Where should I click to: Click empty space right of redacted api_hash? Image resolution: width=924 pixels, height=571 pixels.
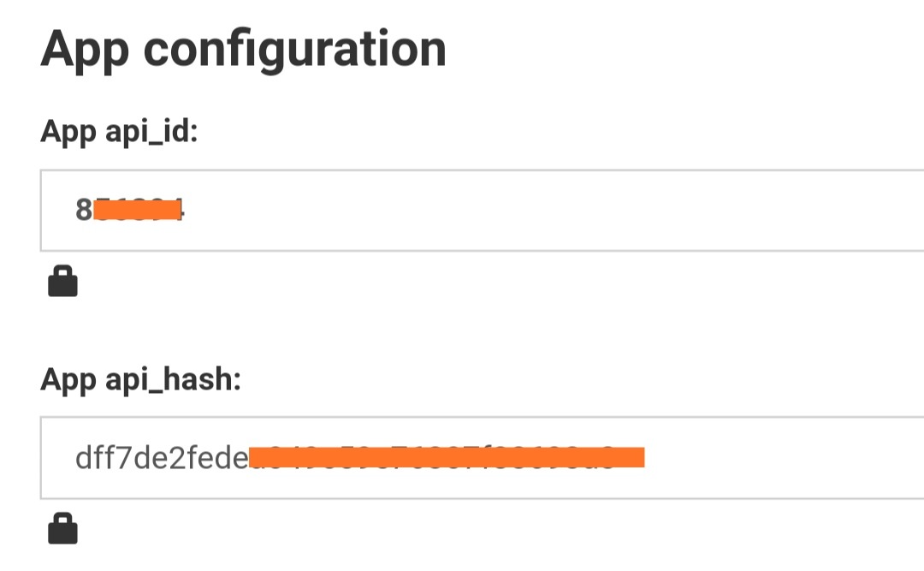(779, 457)
